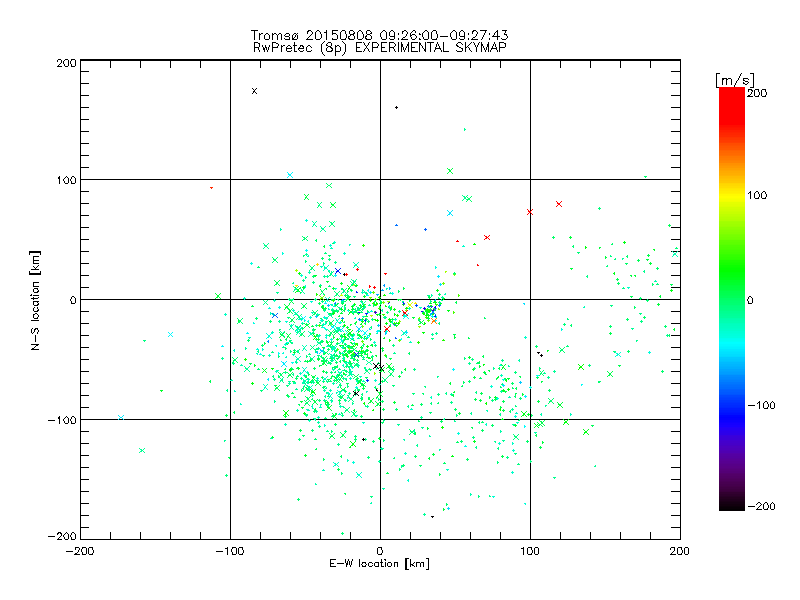Select the colorbar label "200"

pos(757,93)
